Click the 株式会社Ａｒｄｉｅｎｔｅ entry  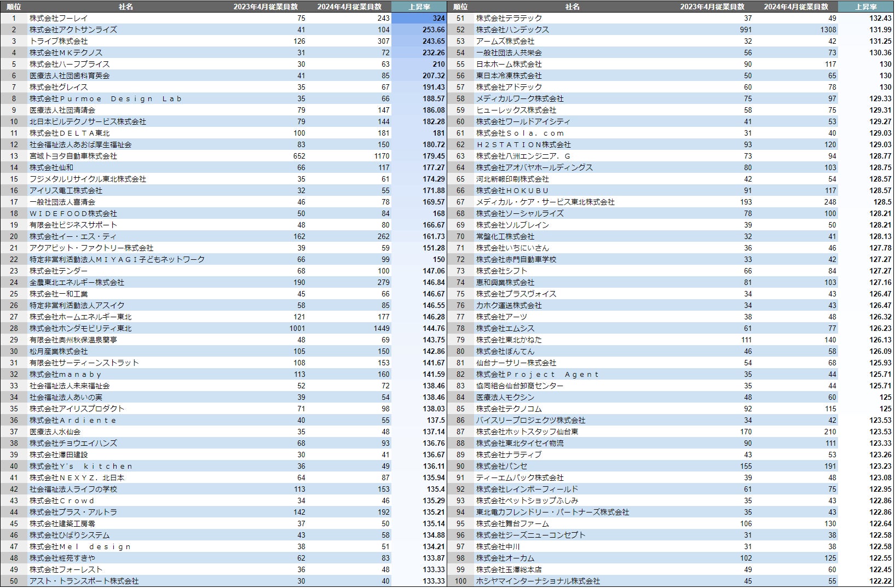73,420
